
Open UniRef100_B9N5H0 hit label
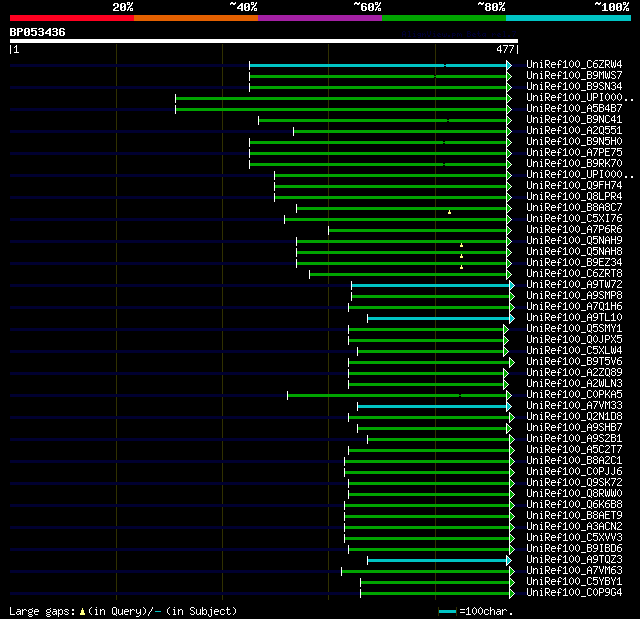click(x=574, y=142)
